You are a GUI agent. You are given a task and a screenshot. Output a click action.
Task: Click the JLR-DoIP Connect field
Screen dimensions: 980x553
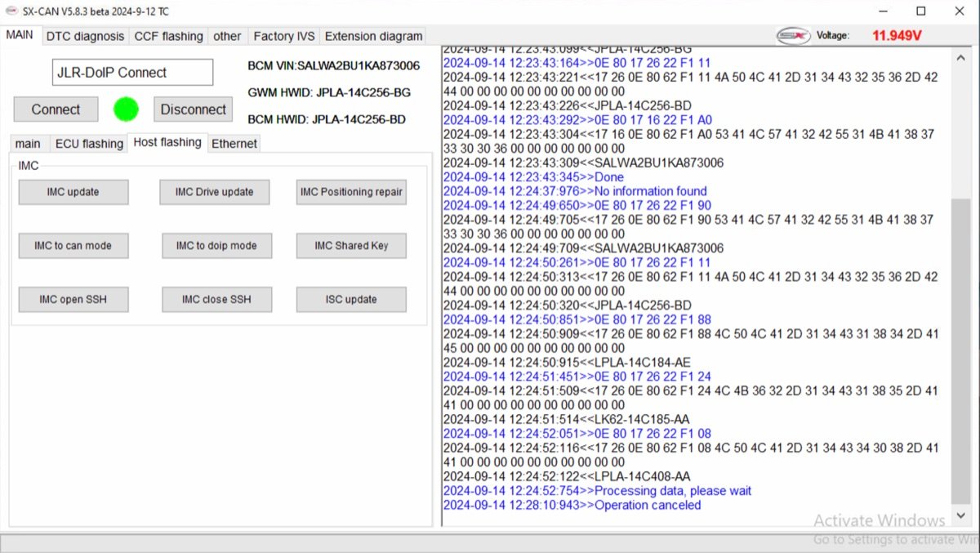pyautogui.click(x=132, y=72)
